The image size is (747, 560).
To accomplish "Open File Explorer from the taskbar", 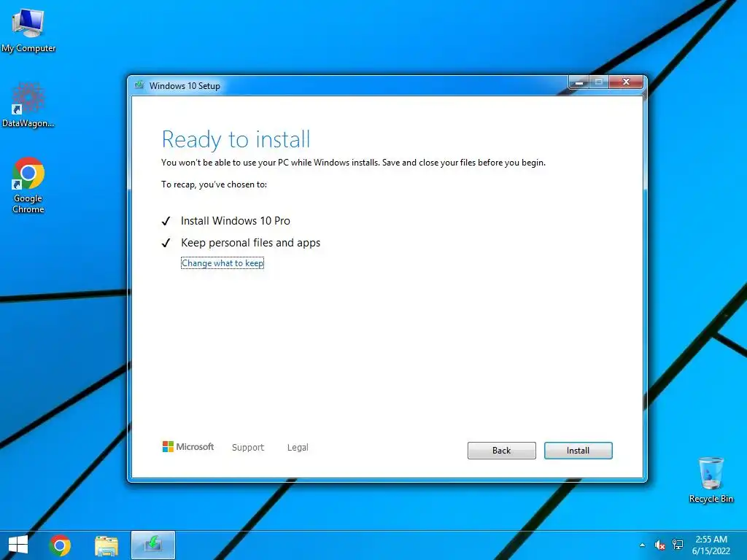I will (107, 545).
